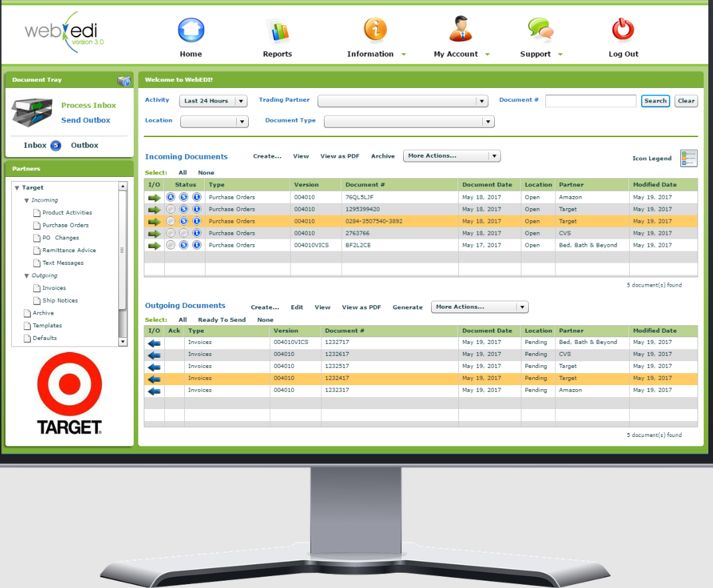The height and width of the screenshot is (588, 713).
Task: Click the Search button
Action: point(655,101)
